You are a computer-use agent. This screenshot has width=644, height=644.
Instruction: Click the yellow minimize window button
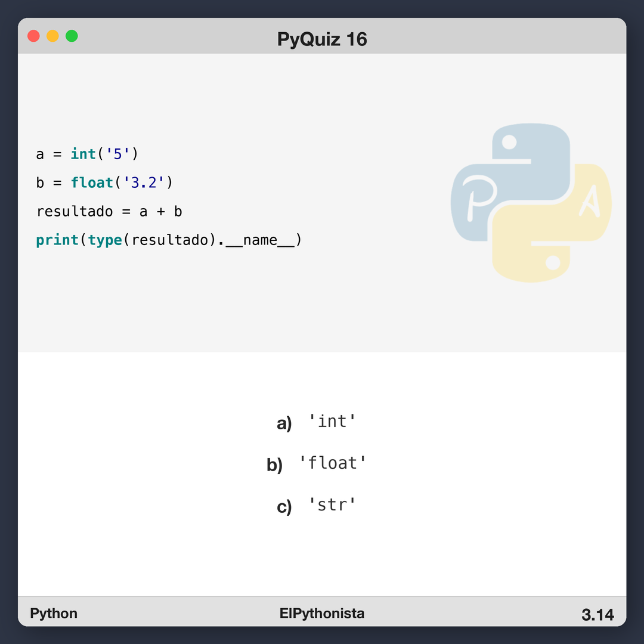(52, 36)
